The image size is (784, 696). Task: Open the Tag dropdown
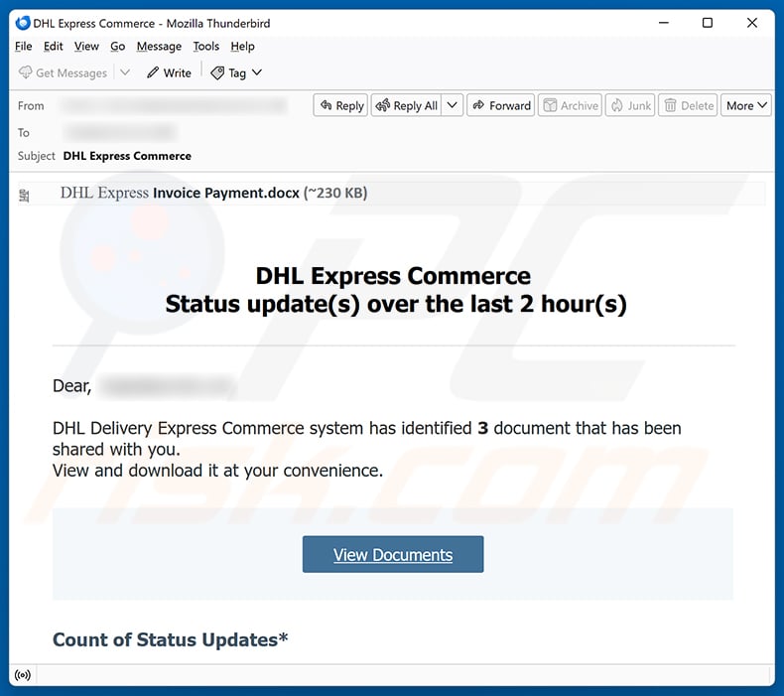pyautogui.click(x=236, y=73)
